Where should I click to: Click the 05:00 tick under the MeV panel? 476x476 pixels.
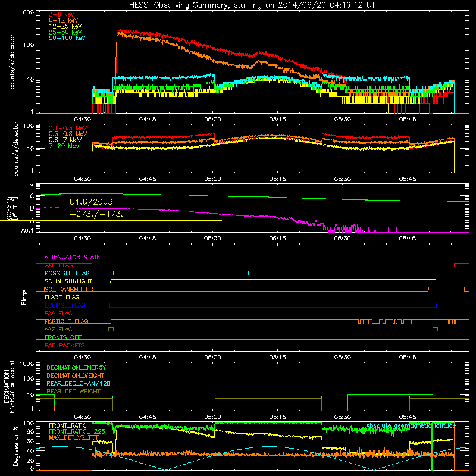[212, 179]
